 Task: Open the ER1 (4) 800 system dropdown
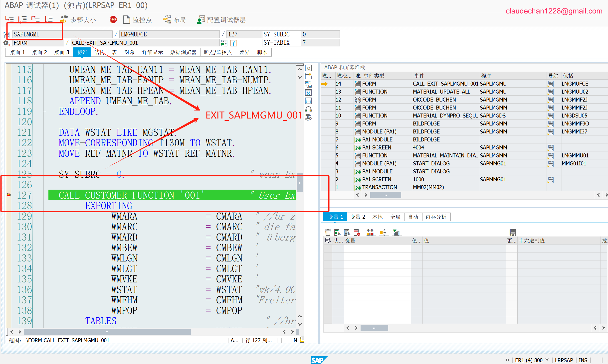[x=547, y=360]
